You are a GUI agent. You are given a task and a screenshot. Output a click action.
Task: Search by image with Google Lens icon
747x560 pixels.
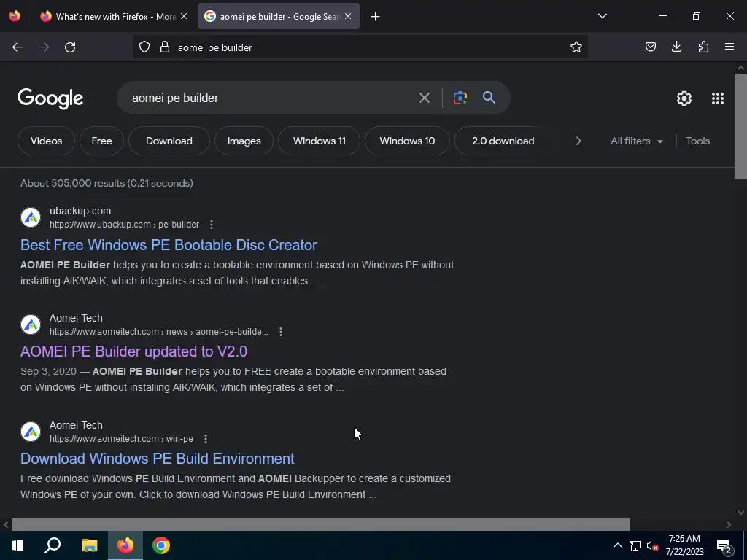click(x=460, y=98)
